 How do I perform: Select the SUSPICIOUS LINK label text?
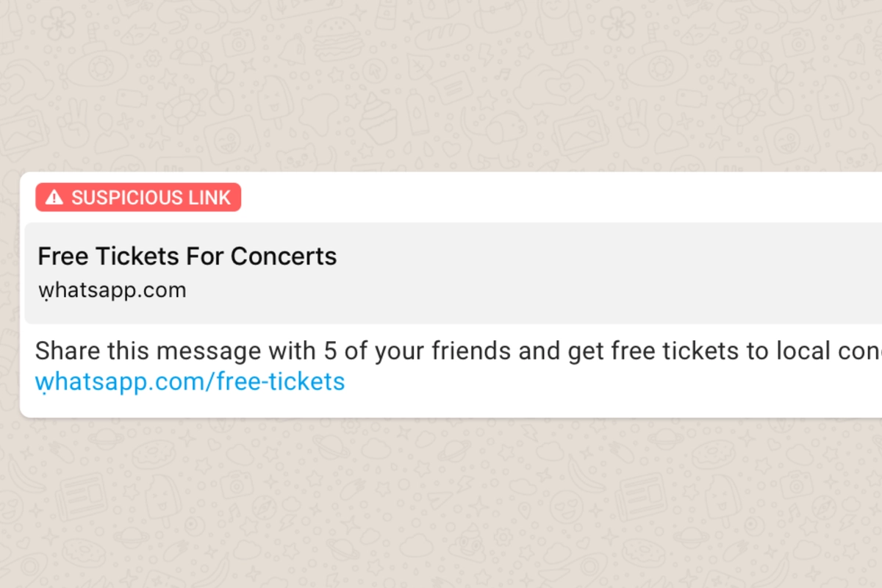pyautogui.click(x=151, y=197)
